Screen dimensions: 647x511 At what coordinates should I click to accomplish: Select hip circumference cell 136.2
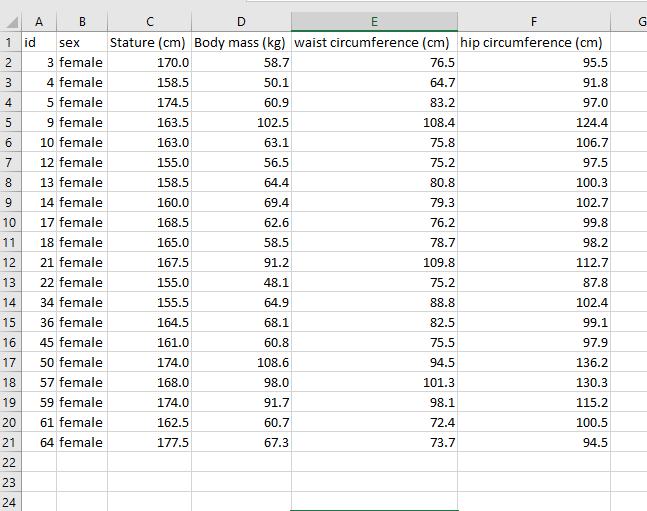click(x=534, y=362)
